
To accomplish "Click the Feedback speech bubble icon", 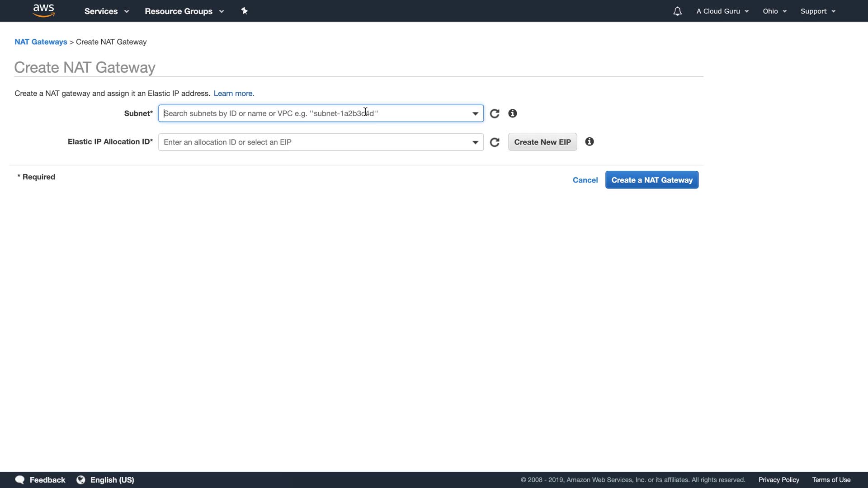I will tap(19, 480).
